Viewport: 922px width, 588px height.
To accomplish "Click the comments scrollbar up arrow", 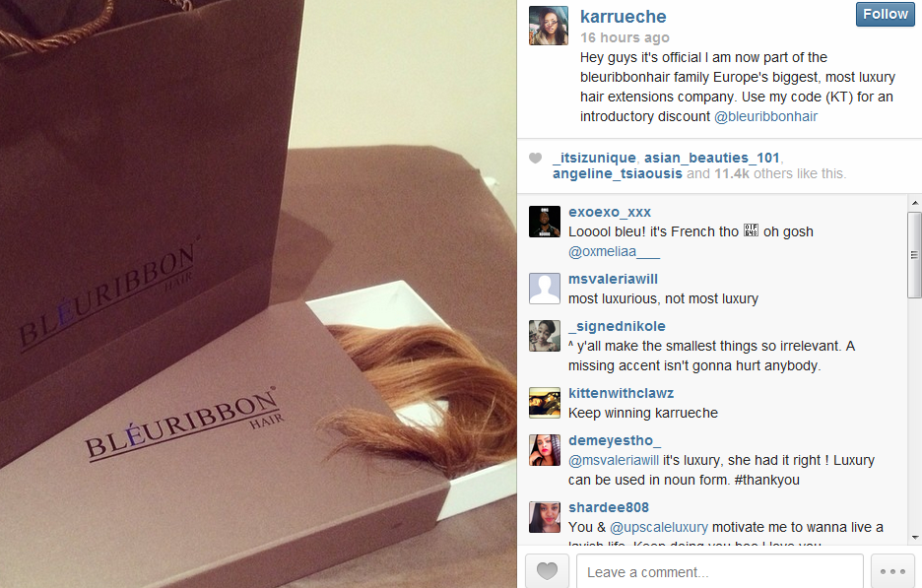I will [914, 203].
